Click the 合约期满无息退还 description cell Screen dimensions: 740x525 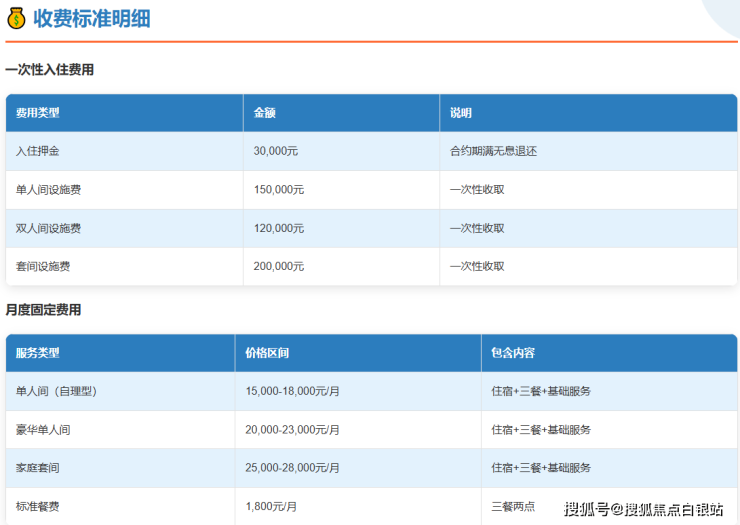pyautogui.click(x=494, y=151)
